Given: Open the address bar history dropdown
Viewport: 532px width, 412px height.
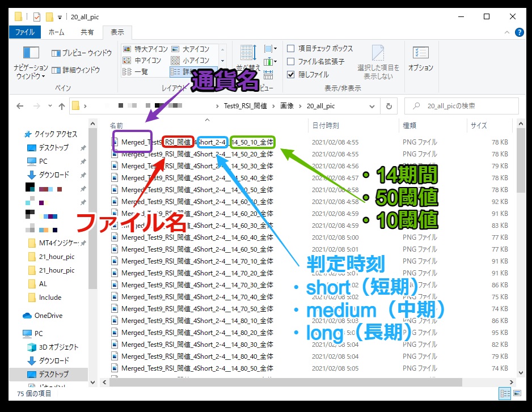Looking at the screenshot, I should [372, 107].
